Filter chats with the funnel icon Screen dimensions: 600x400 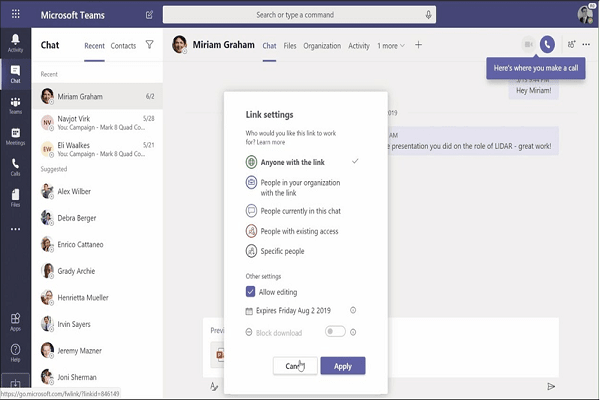pyautogui.click(x=150, y=45)
